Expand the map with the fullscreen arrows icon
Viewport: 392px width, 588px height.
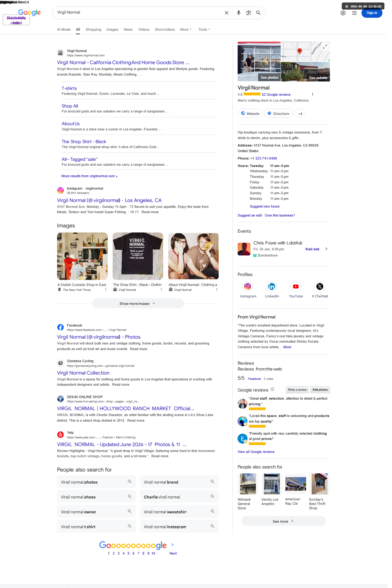325,46
